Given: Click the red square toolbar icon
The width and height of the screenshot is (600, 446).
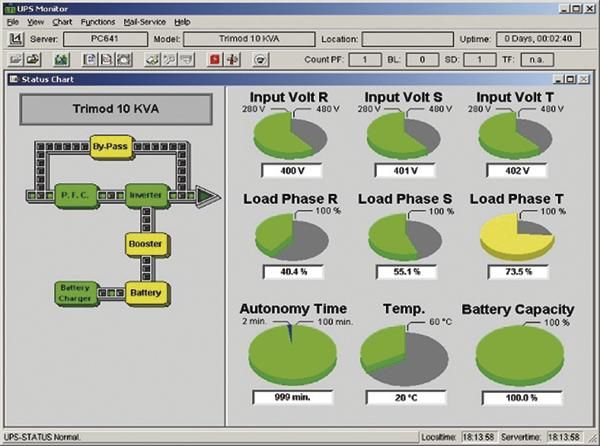Looking at the screenshot, I should click(x=214, y=59).
